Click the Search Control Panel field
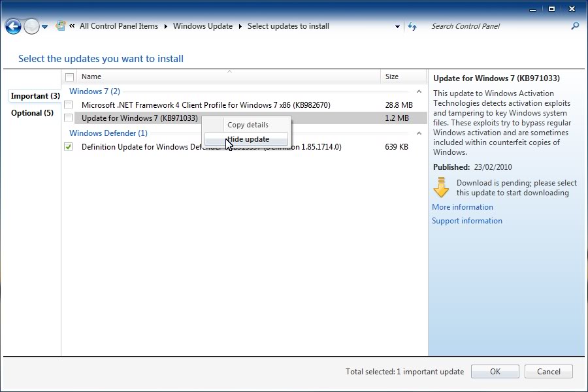The height and width of the screenshot is (392, 588). point(483,26)
